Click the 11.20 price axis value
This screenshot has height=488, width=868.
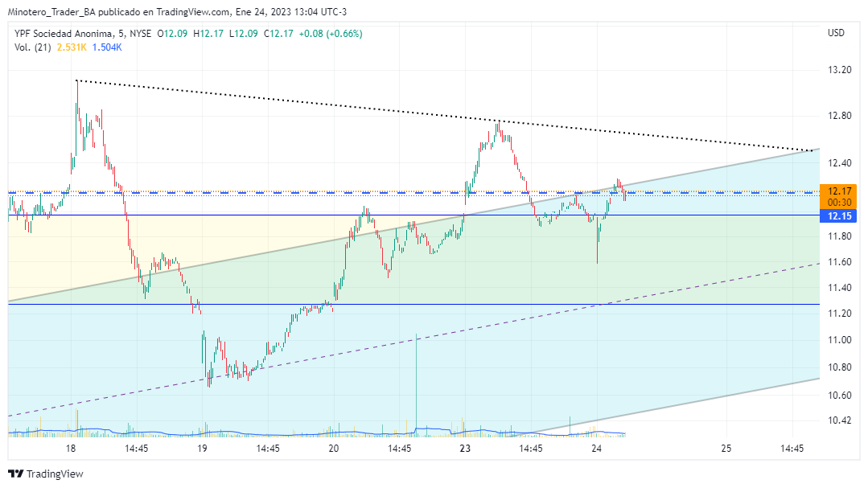click(x=839, y=314)
